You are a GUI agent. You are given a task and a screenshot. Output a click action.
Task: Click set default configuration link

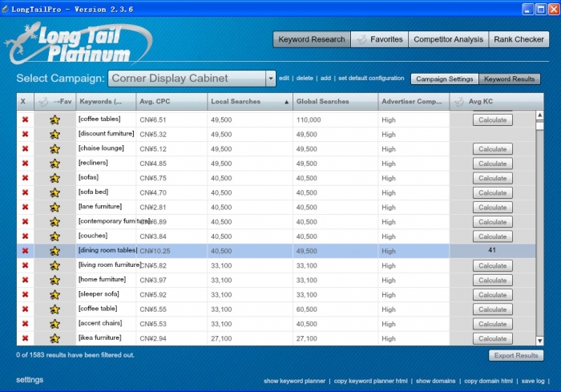(371, 78)
